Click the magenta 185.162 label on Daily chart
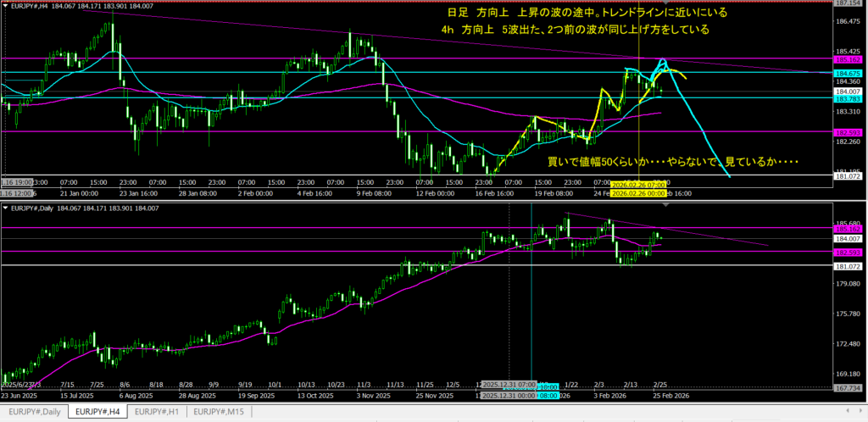This screenshot has width=868, height=422. 848,229
